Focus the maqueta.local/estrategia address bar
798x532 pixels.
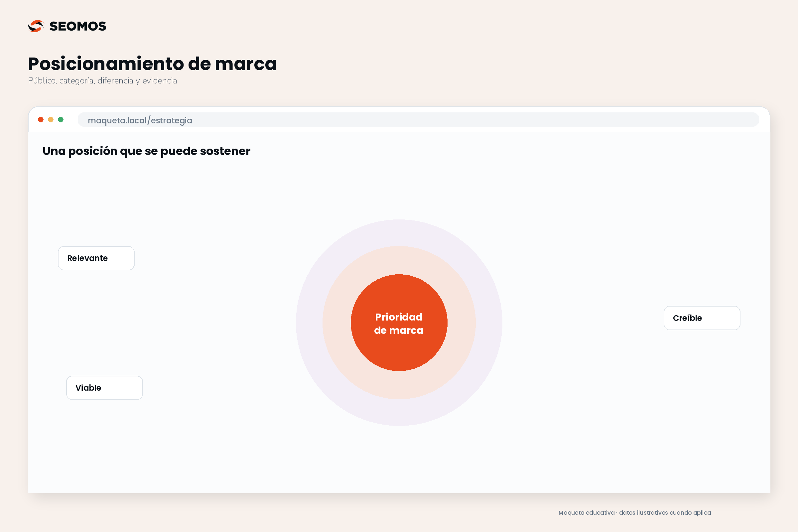pyautogui.click(x=418, y=120)
